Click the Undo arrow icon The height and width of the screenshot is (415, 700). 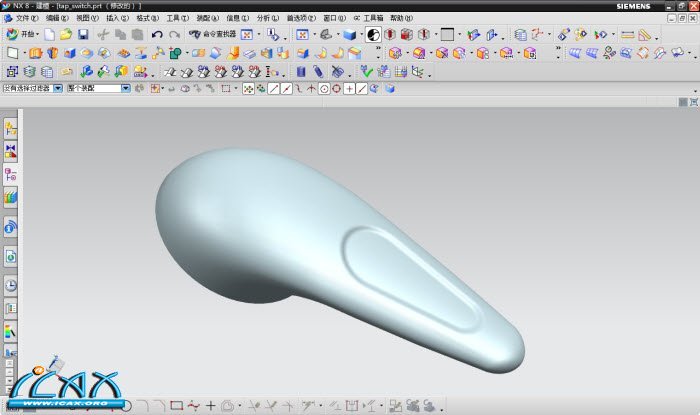157,34
